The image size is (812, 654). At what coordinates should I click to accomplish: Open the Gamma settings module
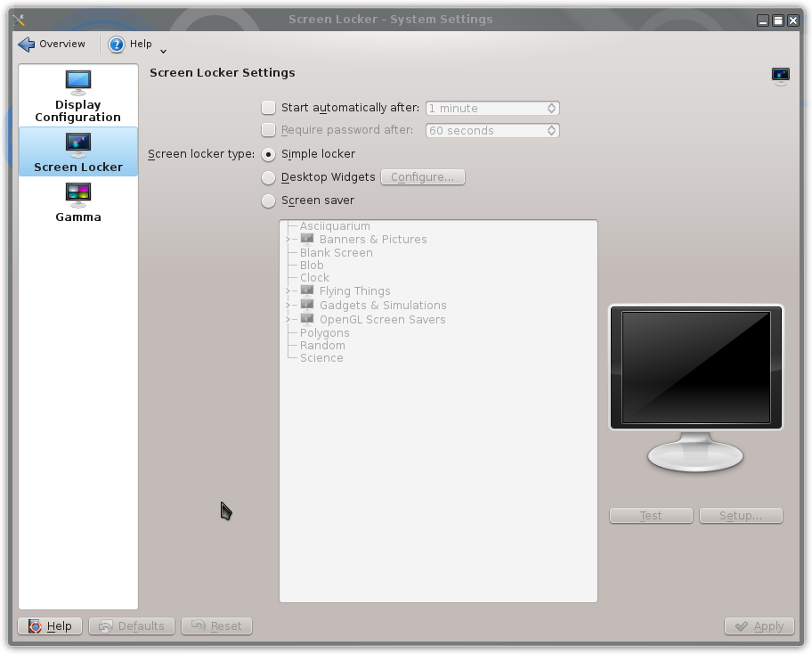[78, 202]
